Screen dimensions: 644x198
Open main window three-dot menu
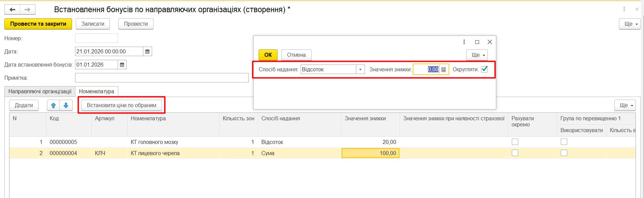tap(624, 9)
